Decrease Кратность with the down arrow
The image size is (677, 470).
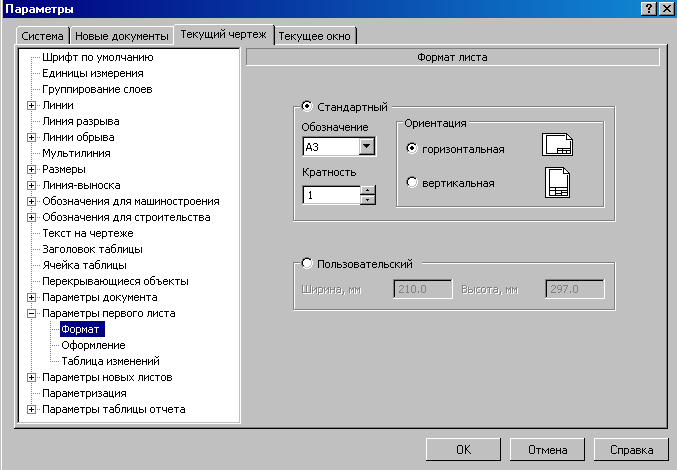[x=367, y=200]
